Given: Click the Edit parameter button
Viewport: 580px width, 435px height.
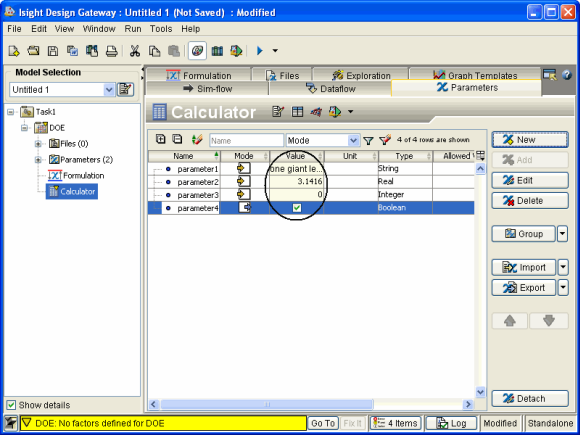Looking at the screenshot, I should click(x=530, y=181).
